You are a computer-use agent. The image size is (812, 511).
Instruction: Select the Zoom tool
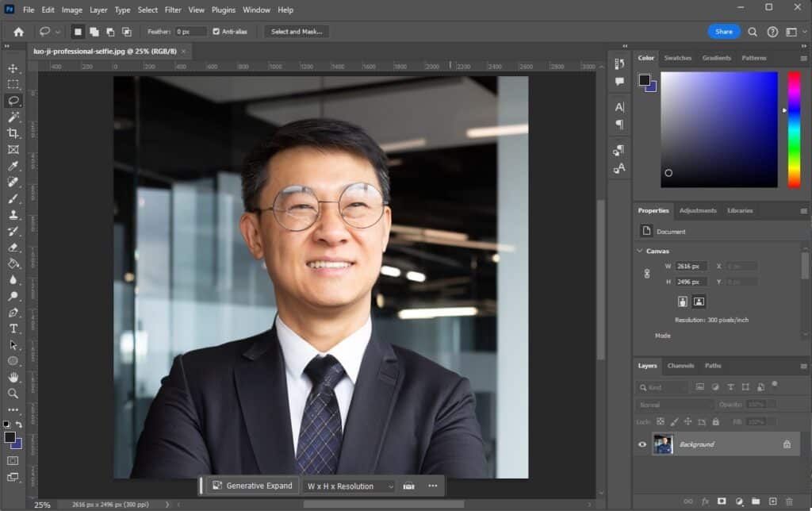[x=13, y=394]
